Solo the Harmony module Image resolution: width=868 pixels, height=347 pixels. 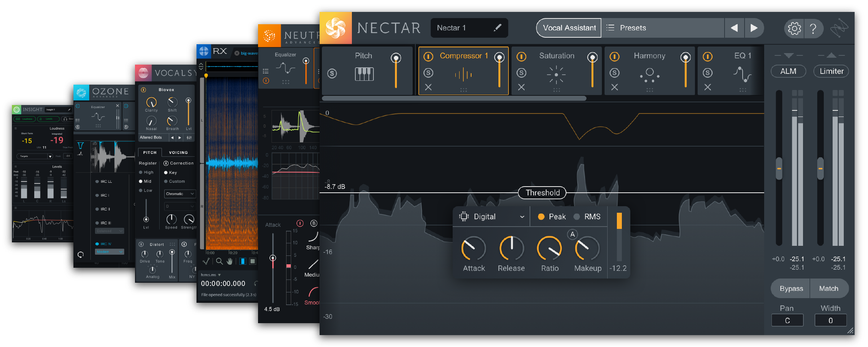(615, 73)
